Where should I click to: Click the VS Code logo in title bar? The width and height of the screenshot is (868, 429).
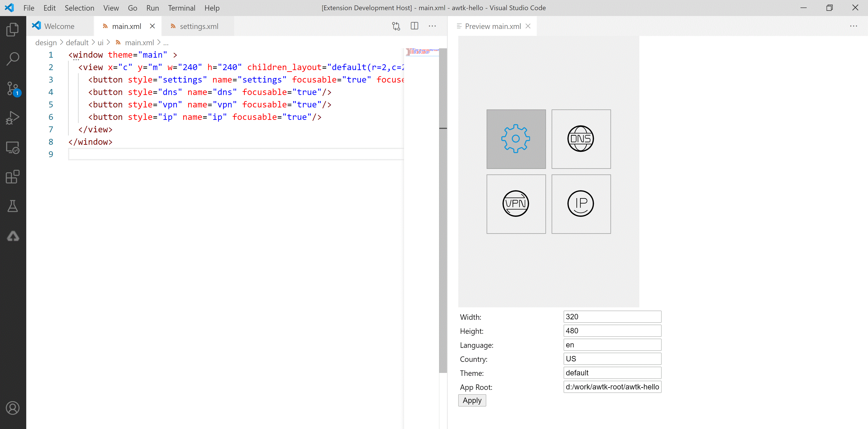point(10,8)
